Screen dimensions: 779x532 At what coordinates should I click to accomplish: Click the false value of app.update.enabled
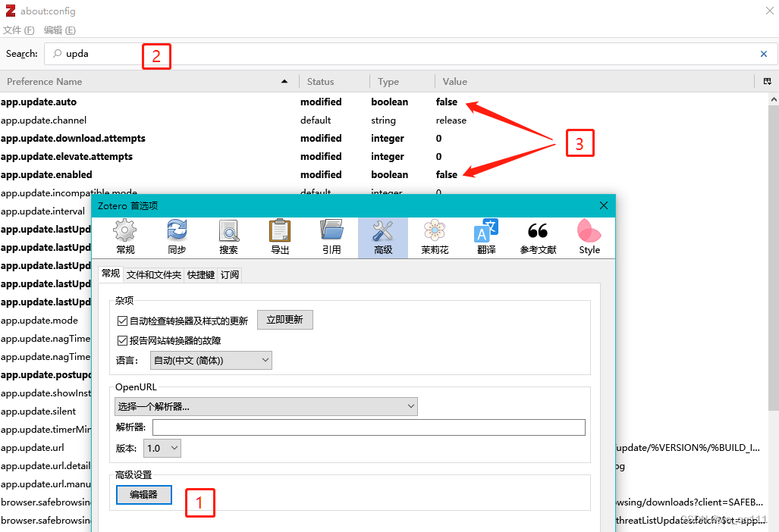pos(447,175)
